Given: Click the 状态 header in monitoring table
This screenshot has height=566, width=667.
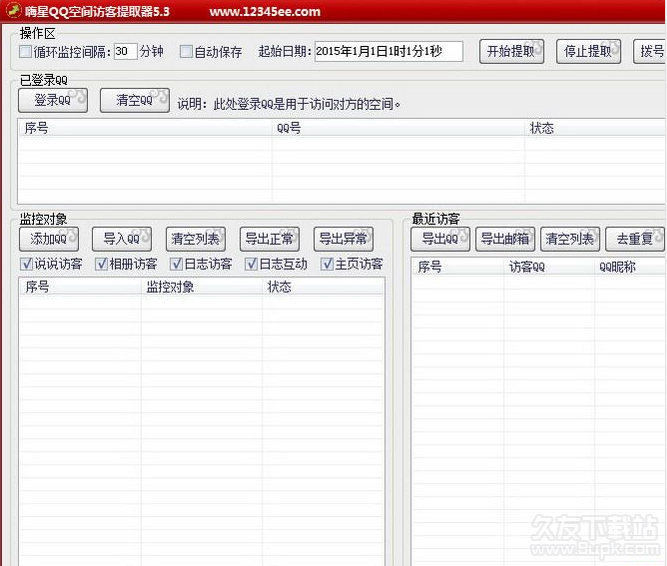Looking at the screenshot, I should (x=323, y=287).
